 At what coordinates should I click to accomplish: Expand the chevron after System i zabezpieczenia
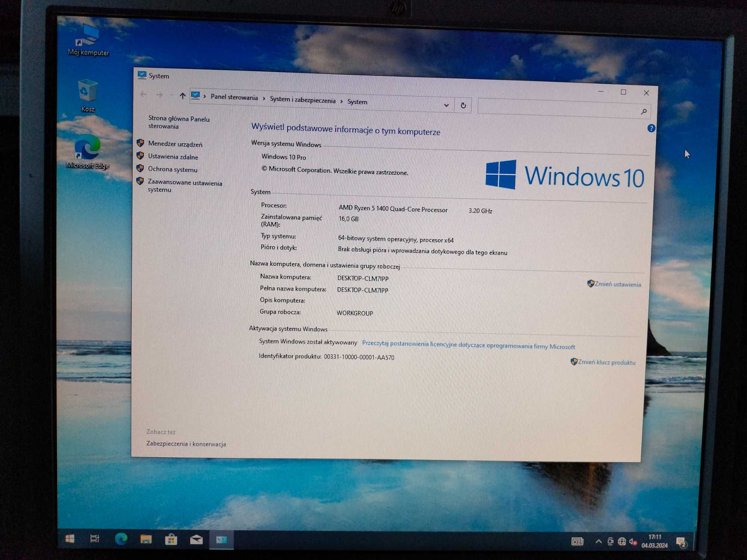[341, 101]
